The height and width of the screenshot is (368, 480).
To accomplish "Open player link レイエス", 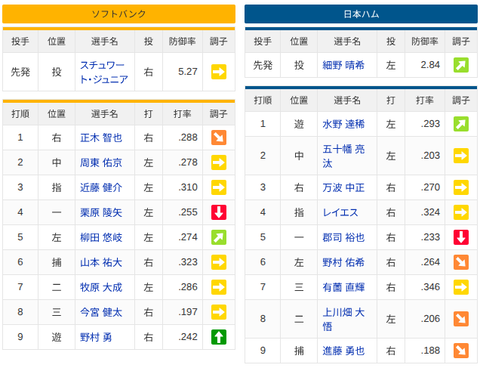I will coord(340,212).
